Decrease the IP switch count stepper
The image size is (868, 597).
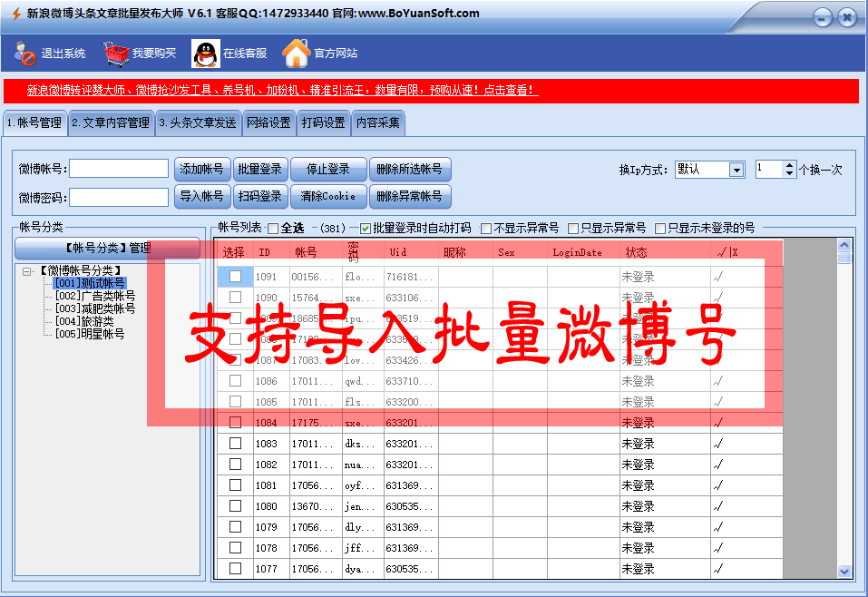click(790, 174)
